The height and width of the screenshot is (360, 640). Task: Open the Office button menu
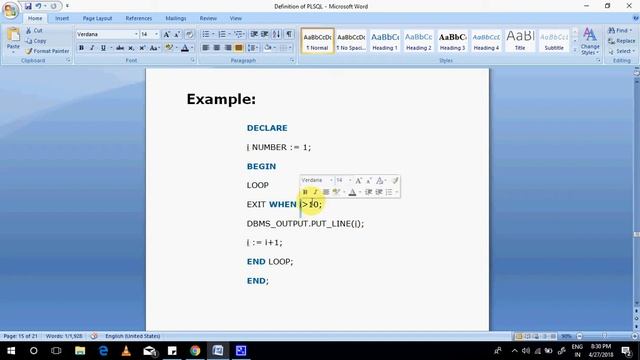[10, 10]
